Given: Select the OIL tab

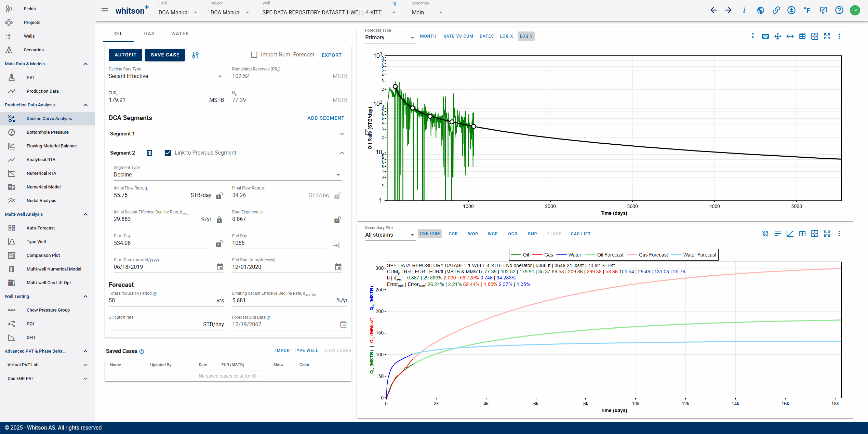Looking at the screenshot, I should [x=119, y=34].
